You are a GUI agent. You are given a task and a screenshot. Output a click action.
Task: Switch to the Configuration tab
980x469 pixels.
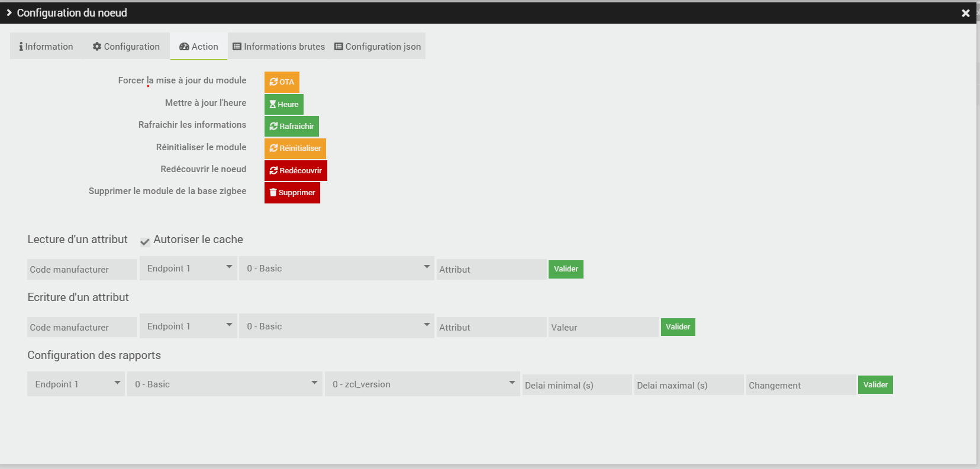click(126, 47)
